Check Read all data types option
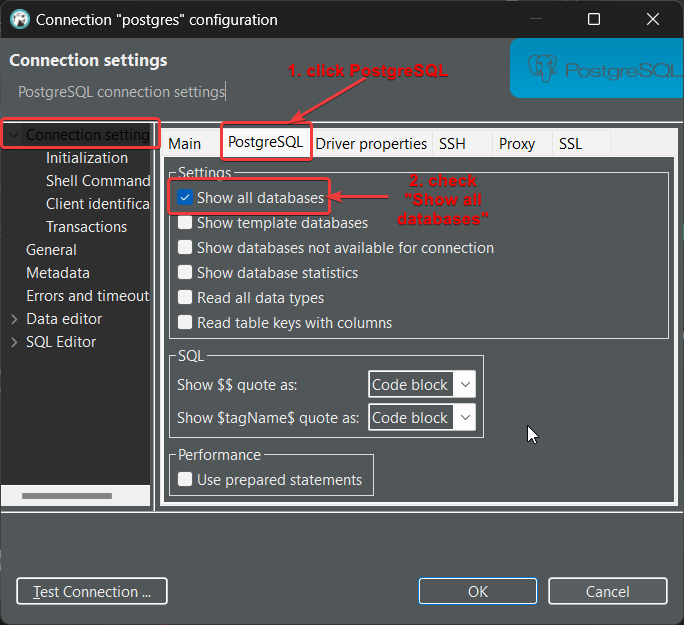 (x=185, y=298)
